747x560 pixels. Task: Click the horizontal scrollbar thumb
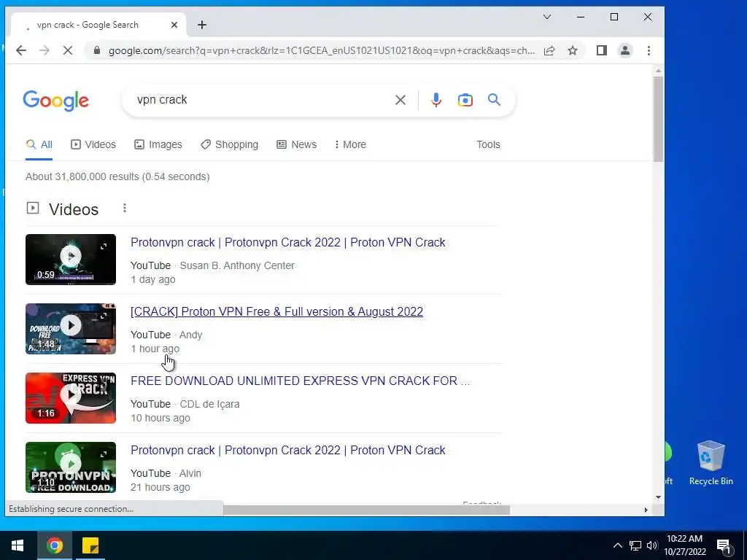click(x=367, y=510)
